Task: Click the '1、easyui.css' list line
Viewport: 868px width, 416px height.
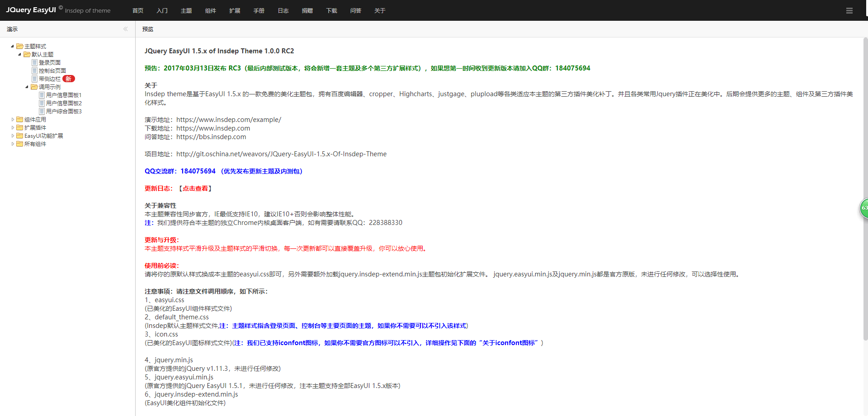Action: click(165, 300)
